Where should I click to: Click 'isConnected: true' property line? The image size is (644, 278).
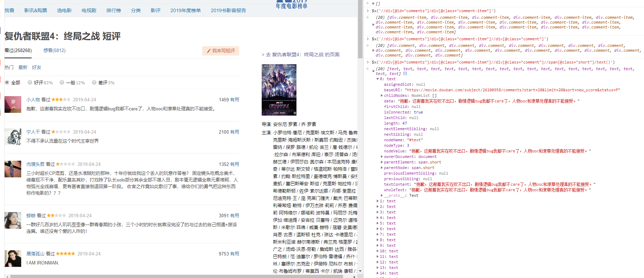pyautogui.click(x=403, y=112)
